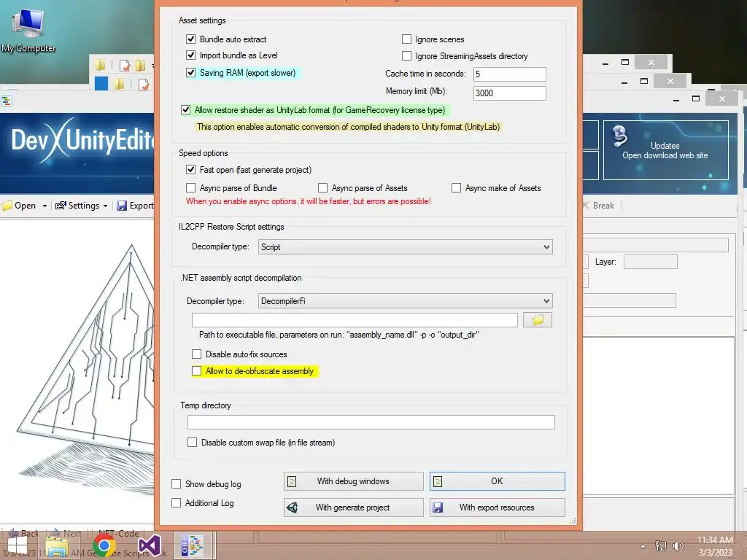Image resolution: width=747 pixels, height=560 pixels.
Task: Open Updates download web site tile
Action: pos(665,150)
